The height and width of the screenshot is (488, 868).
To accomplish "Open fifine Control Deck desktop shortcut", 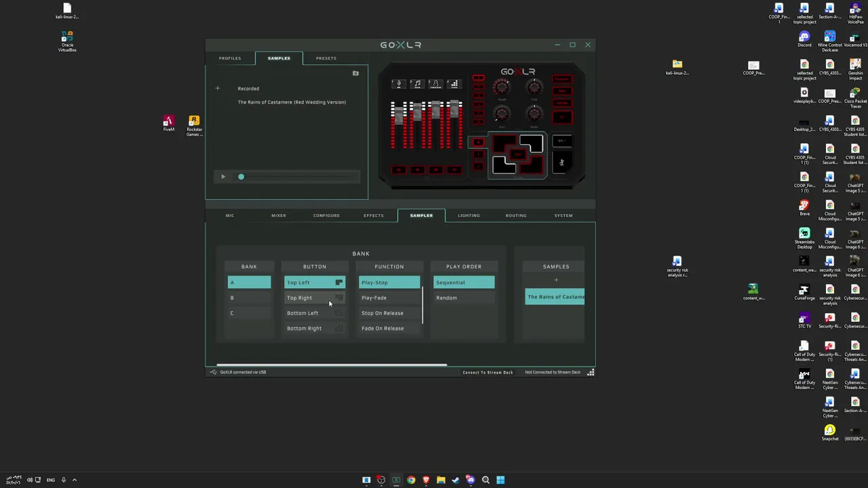I will (830, 41).
